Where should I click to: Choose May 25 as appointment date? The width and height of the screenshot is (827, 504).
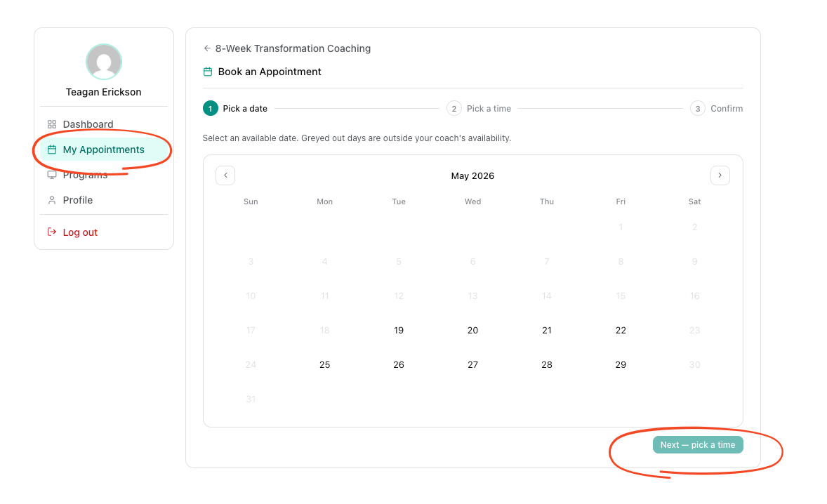point(325,365)
